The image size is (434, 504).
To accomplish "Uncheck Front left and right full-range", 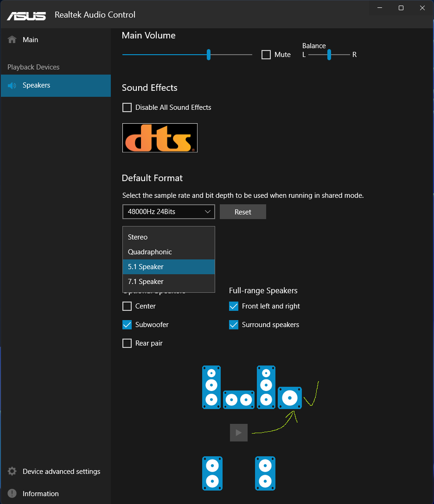I will [234, 306].
